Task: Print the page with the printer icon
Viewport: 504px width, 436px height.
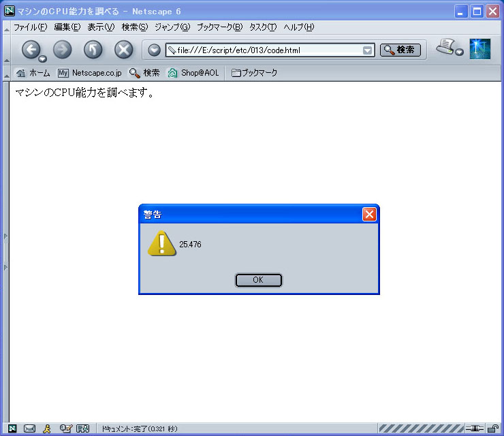Action: click(446, 46)
